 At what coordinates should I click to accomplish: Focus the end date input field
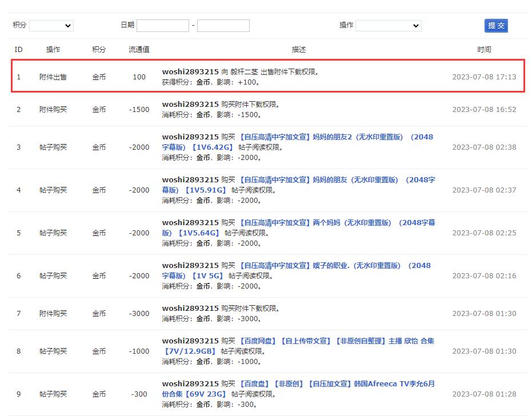(223, 26)
